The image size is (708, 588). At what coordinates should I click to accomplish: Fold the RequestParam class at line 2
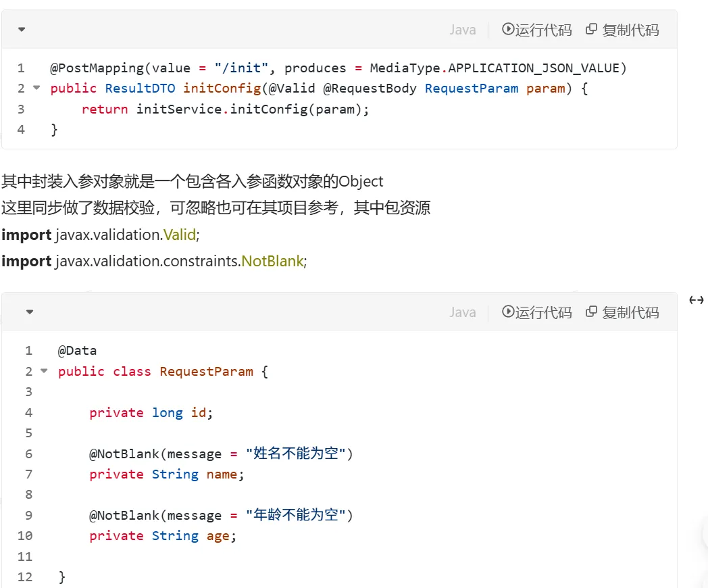[45, 371]
